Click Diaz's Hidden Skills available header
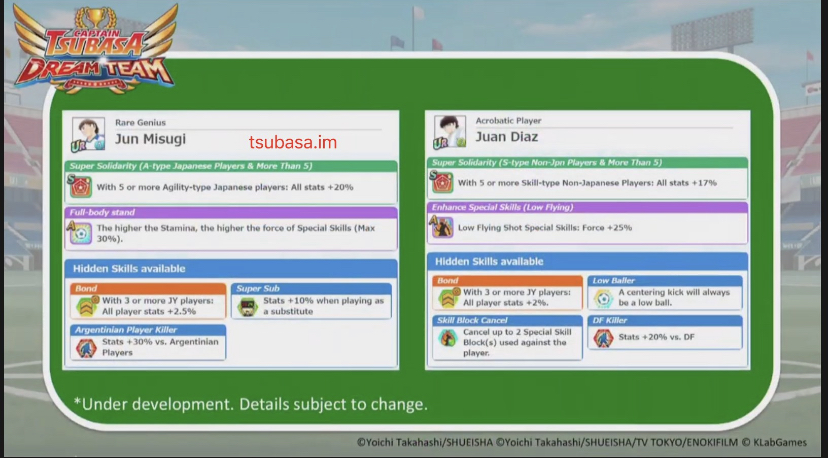The image size is (828, 458). pos(587,261)
